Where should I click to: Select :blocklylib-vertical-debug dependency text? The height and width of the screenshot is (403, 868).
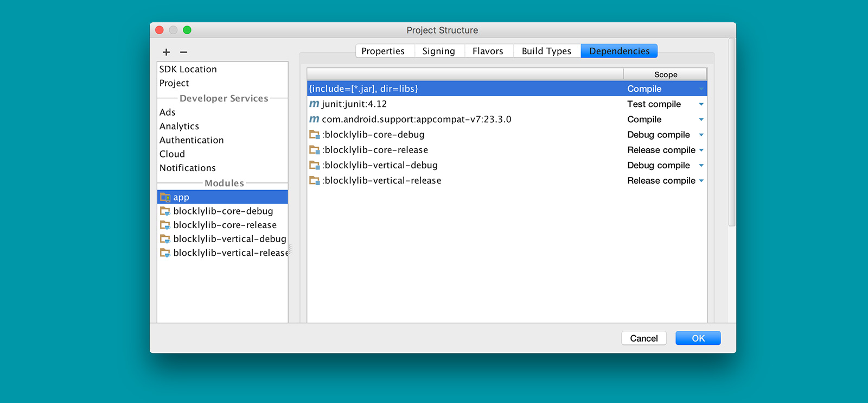(380, 165)
